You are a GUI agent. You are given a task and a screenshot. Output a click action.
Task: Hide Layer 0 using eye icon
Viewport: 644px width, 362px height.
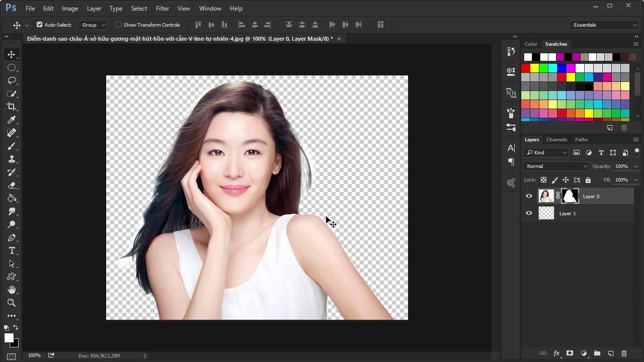tap(529, 196)
